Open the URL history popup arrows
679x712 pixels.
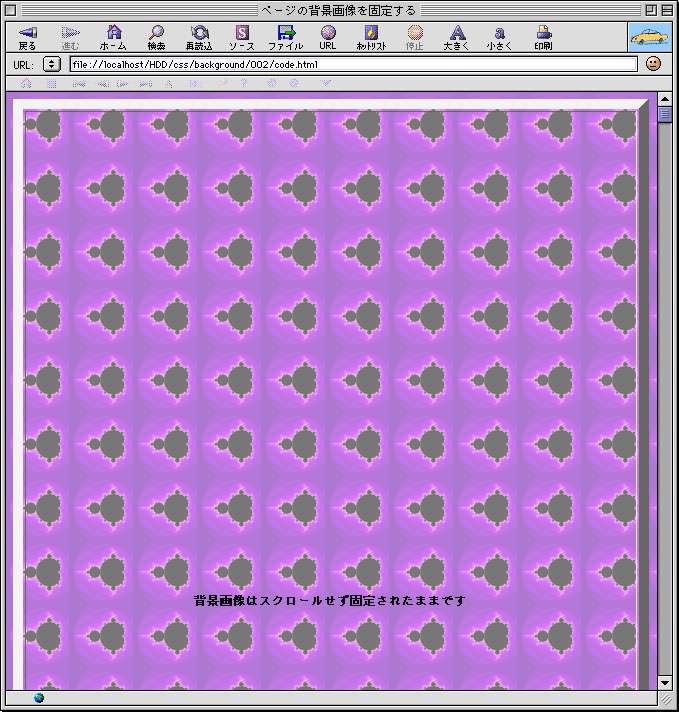(x=52, y=64)
